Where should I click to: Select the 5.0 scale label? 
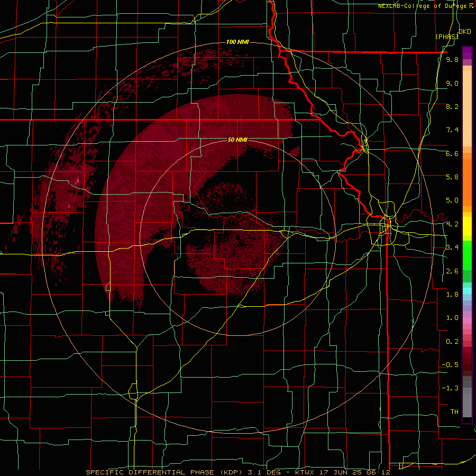[452, 200]
